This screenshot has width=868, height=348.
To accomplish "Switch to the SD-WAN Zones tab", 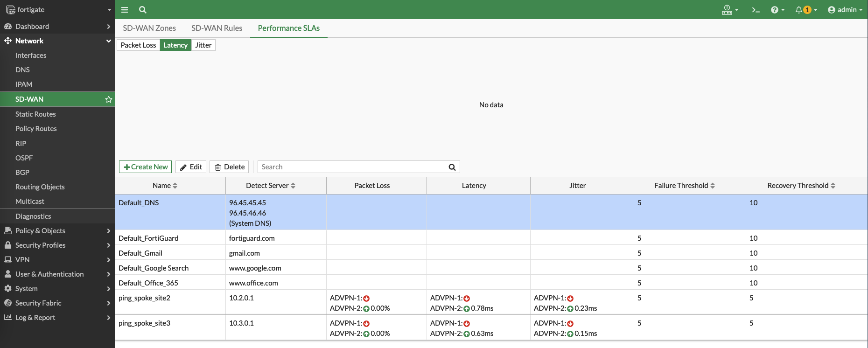I will point(149,28).
